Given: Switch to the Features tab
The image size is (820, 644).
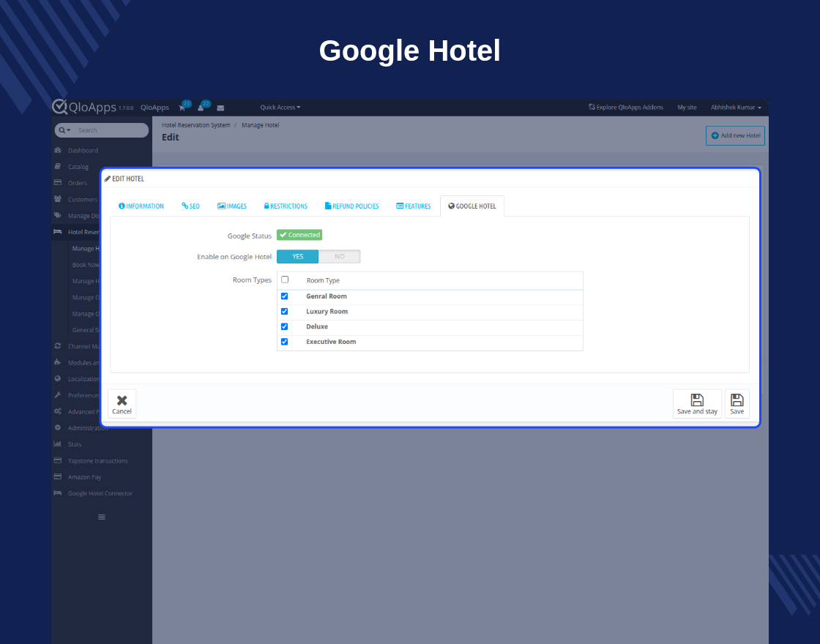Looking at the screenshot, I should click(414, 206).
